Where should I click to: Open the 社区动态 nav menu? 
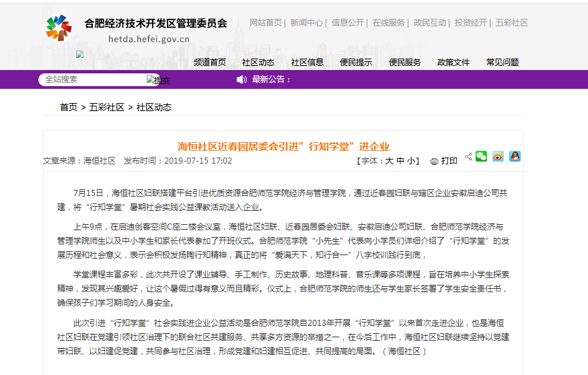[x=258, y=62]
